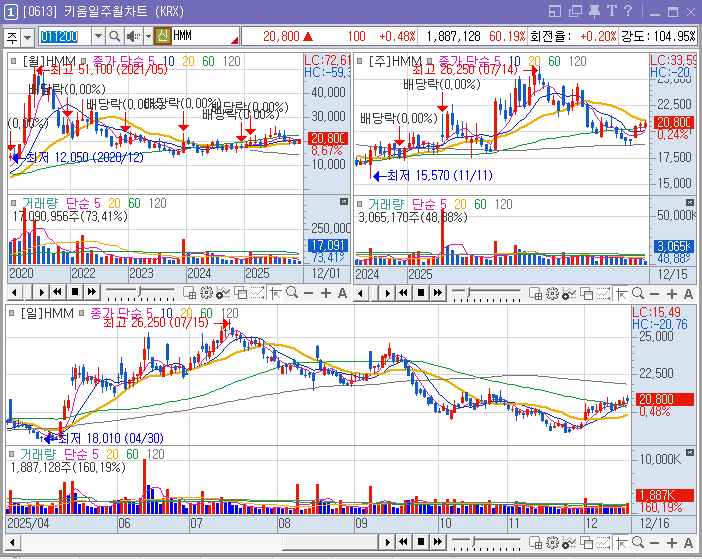Click overlapping windows icon in weekly toolbar
This screenshot has width=702, height=560.
pos(586,294)
